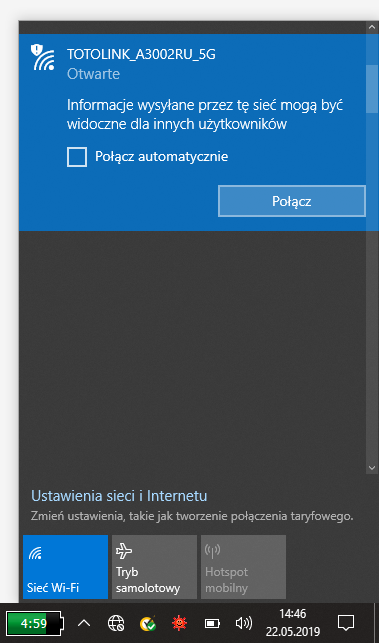The height and width of the screenshot is (643, 379).
Task: Click the open Wi-Fi network shield icon
Action: pos(42,56)
